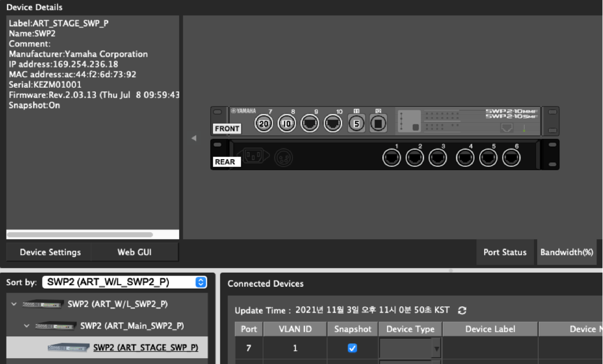This screenshot has height=364, width=603.
Task: Click Serial:KEZM01001 text
Action: click(x=45, y=85)
